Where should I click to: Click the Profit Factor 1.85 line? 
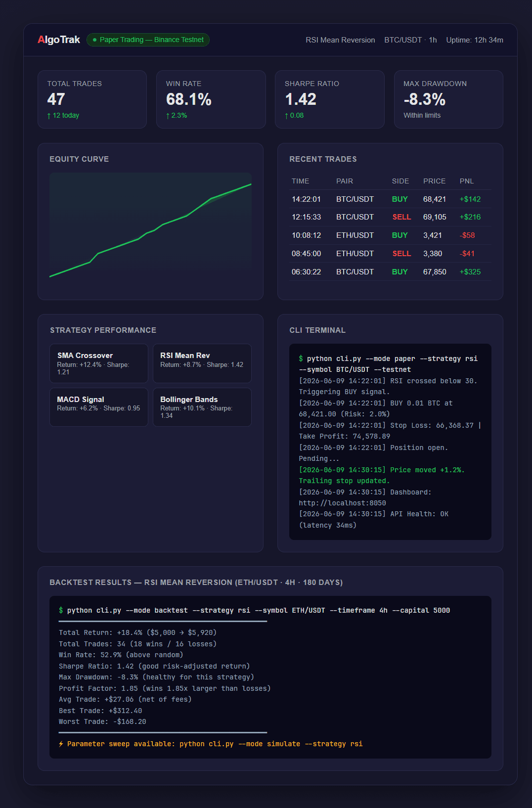click(165, 688)
